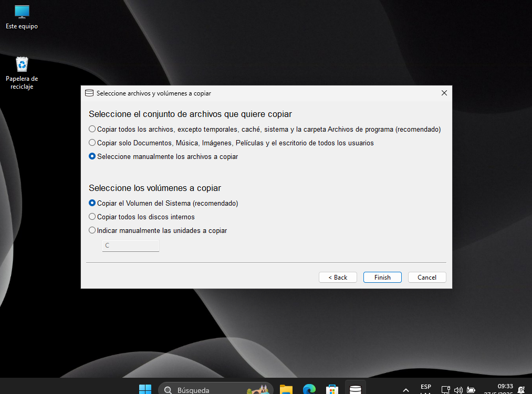Click the network tray icon
The width and height of the screenshot is (532, 394).
click(445, 390)
